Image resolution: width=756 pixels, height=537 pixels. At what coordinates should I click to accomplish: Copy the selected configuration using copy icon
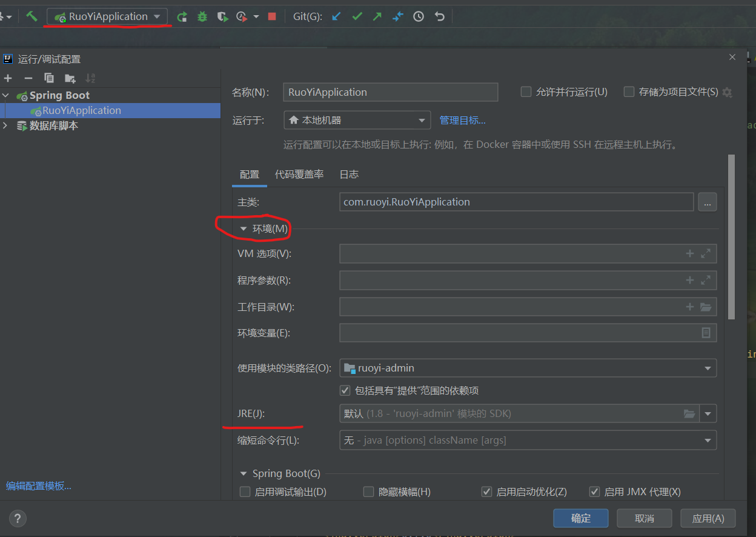(x=49, y=78)
